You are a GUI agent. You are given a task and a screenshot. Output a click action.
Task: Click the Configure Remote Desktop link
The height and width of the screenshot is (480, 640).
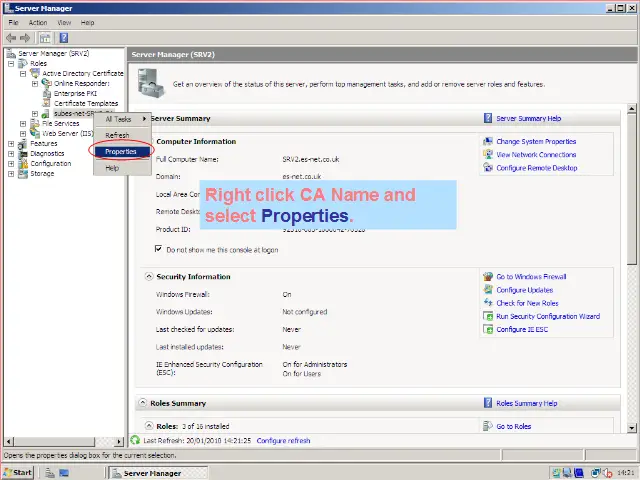click(x=537, y=168)
